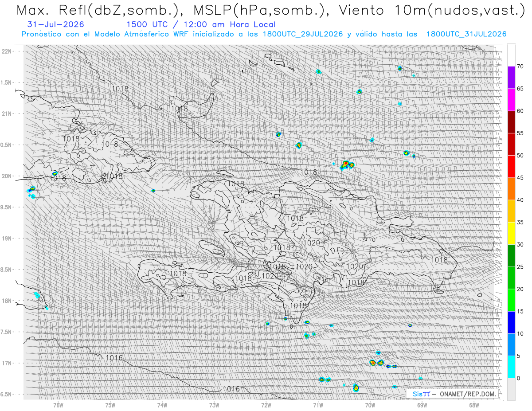532x411 pixels.
Task: Click the '1016' isobar label near 17N, 75W
Action: click(114, 358)
